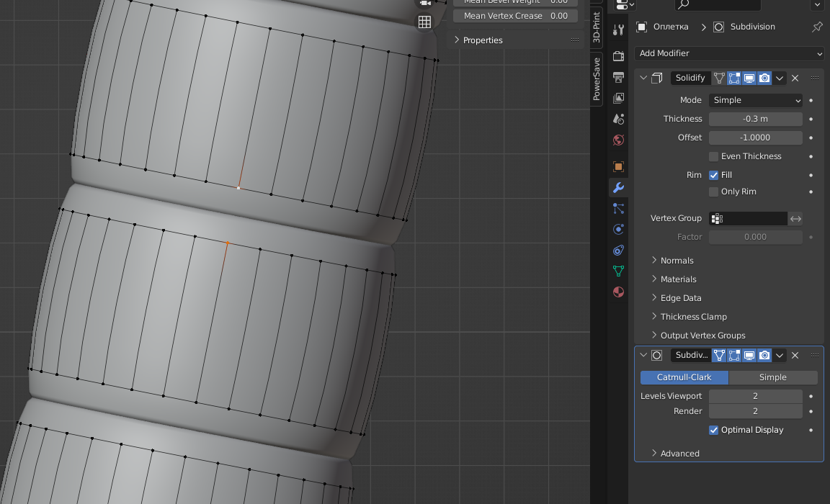Open the Tool properties tab
This screenshot has width=830, height=504.
tap(618, 30)
